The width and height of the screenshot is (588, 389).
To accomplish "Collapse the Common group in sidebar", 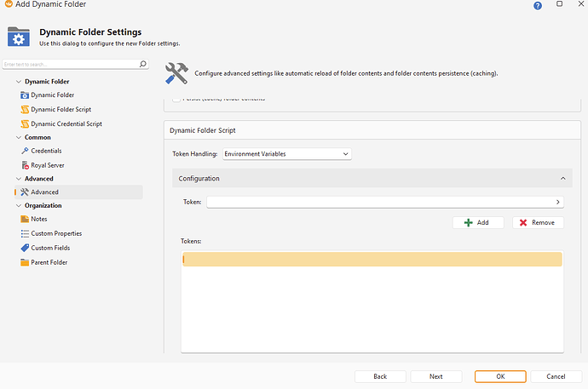I will (x=19, y=137).
